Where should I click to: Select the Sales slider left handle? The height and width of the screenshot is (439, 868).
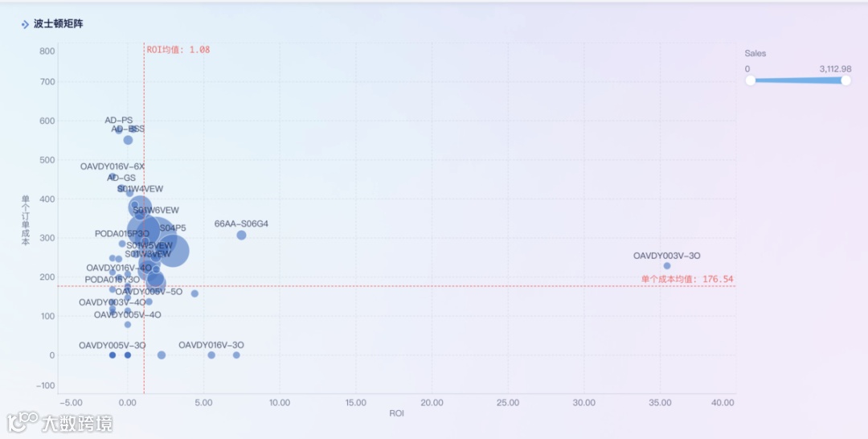pos(750,80)
